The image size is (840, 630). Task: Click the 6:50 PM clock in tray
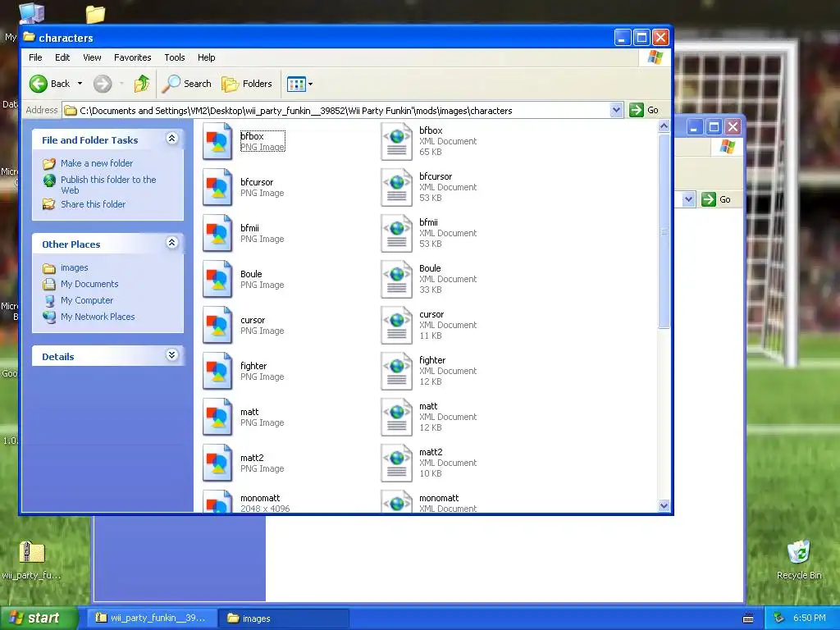point(809,619)
